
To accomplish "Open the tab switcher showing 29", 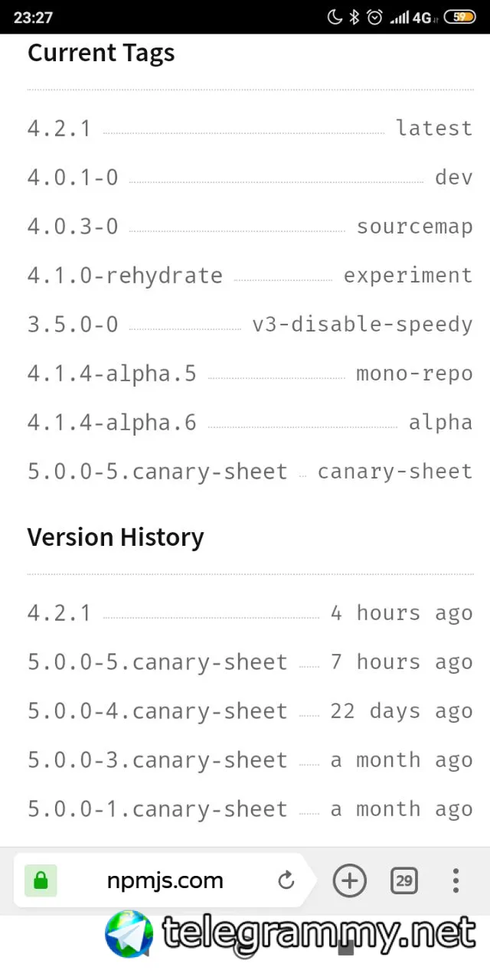I will pos(403,880).
